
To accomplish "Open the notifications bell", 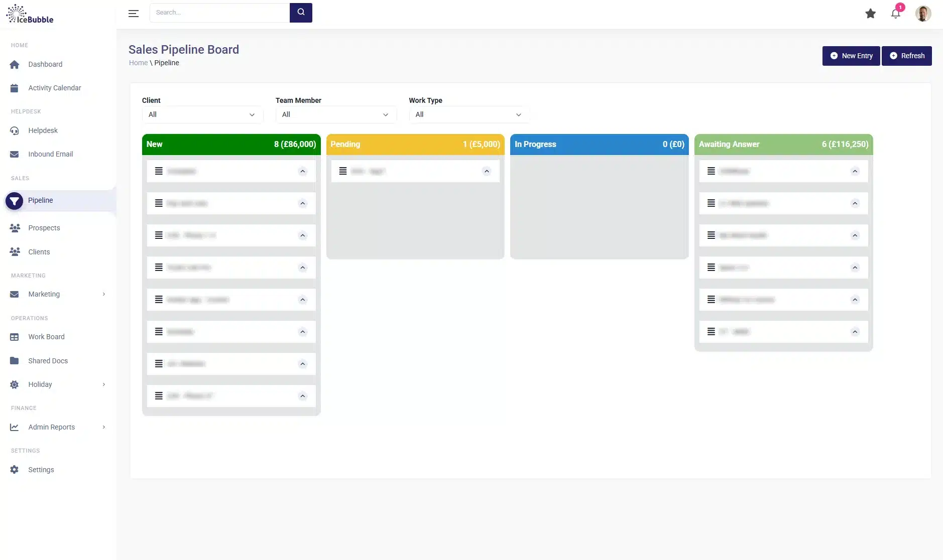I will [x=895, y=14].
